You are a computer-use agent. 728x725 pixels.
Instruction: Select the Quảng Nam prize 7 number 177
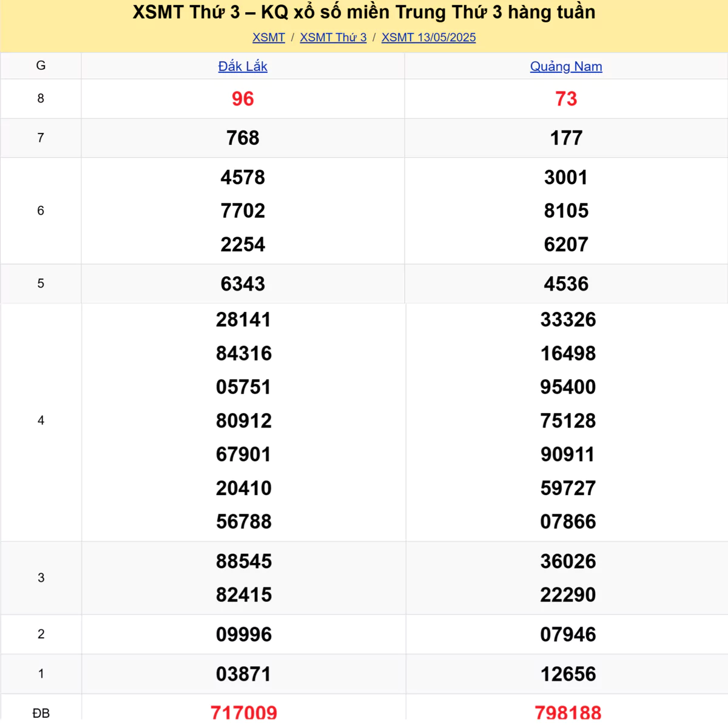click(x=566, y=138)
